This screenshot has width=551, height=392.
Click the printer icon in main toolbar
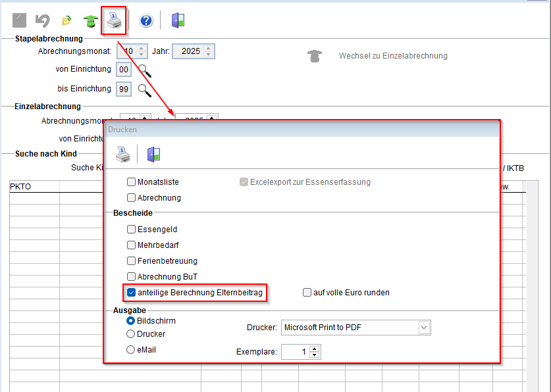[x=113, y=20]
